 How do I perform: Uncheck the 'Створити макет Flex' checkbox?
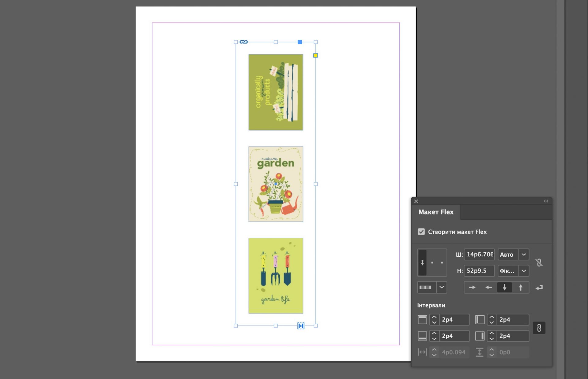pos(421,232)
